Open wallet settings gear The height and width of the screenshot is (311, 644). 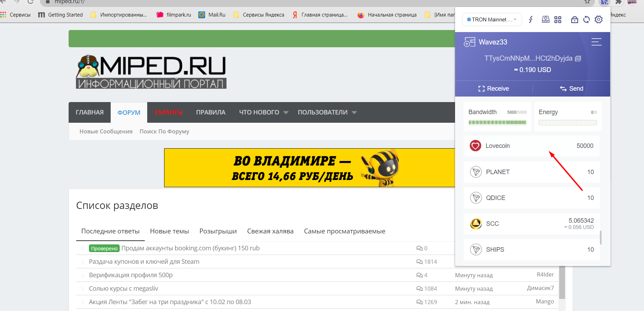tap(599, 19)
